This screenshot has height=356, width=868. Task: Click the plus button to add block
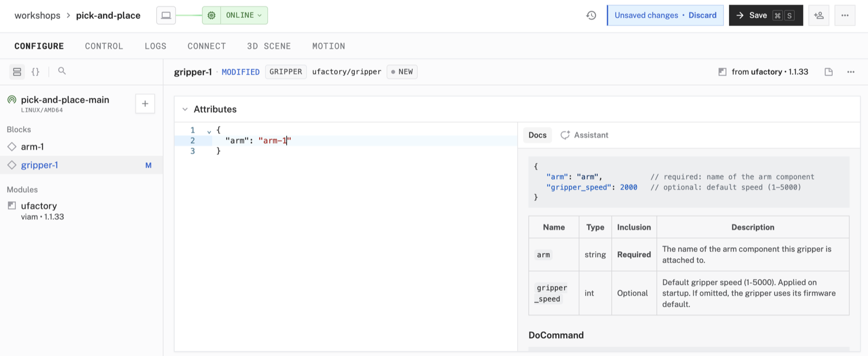pos(145,104)
